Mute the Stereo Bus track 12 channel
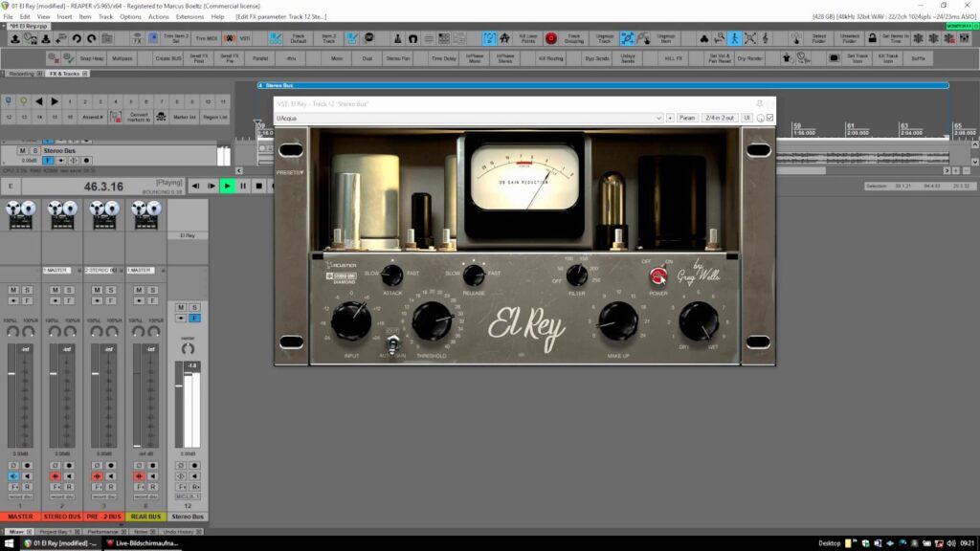The height and width of the screenshot is (551, 980). click(x=181, y=307)
